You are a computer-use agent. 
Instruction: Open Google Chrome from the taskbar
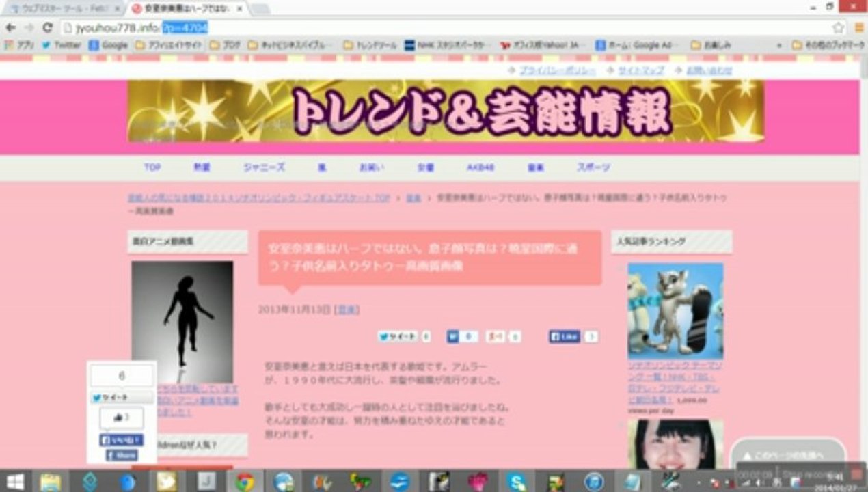245,482
